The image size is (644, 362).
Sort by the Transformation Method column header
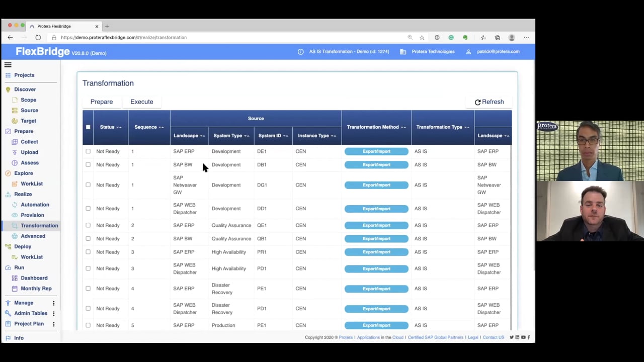click(x=376, y=127)
